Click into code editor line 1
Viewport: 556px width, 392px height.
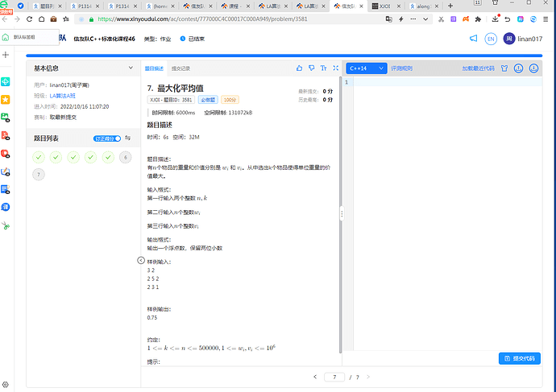click(447, 82)
